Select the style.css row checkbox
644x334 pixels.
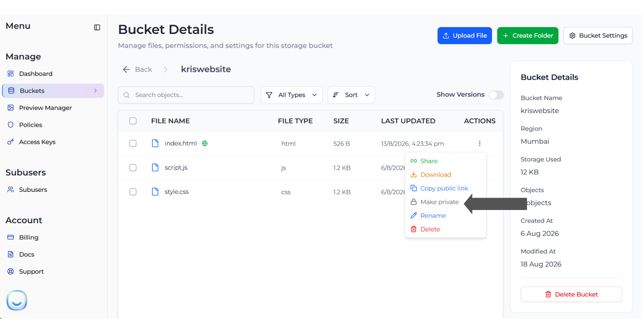(x=133, y=192)
